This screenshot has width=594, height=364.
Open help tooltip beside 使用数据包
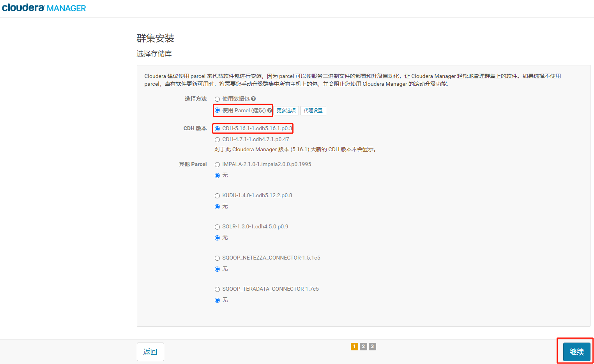(x=254, y=99)
